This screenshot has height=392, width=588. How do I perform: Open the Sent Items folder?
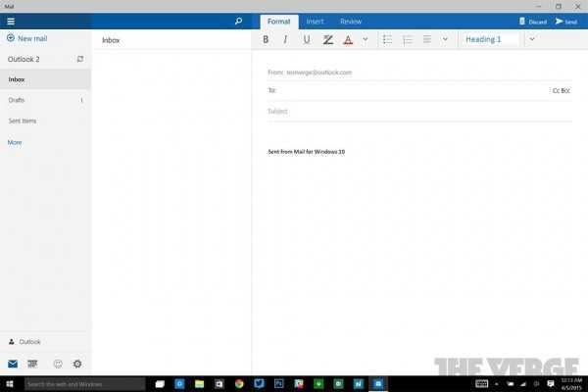pyautogui.click(x=45, y=121)
